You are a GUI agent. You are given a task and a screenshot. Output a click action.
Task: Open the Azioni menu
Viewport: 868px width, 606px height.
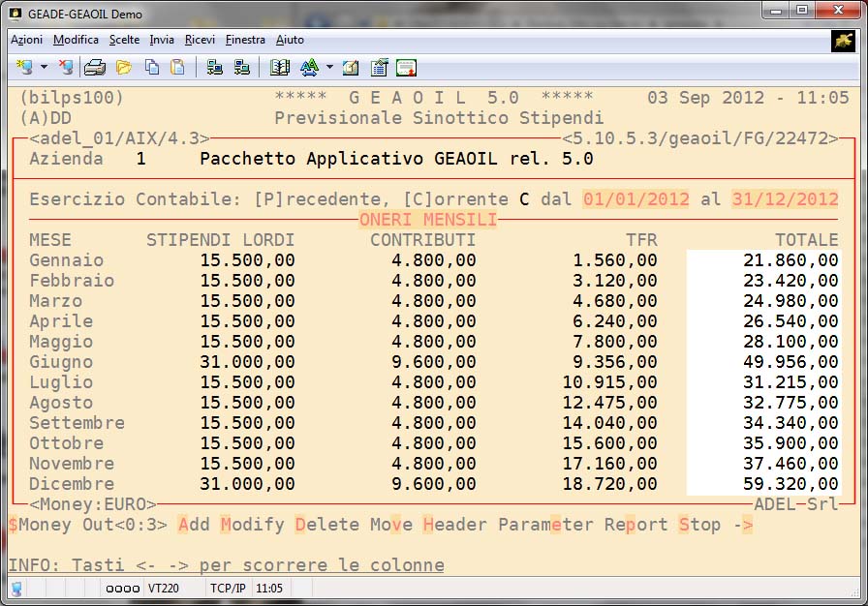coord(26,40)
